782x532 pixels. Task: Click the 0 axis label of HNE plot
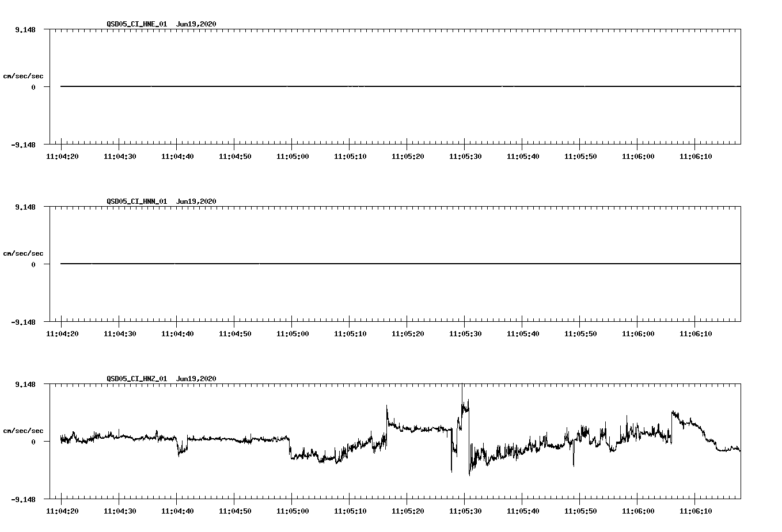point(33,87)
